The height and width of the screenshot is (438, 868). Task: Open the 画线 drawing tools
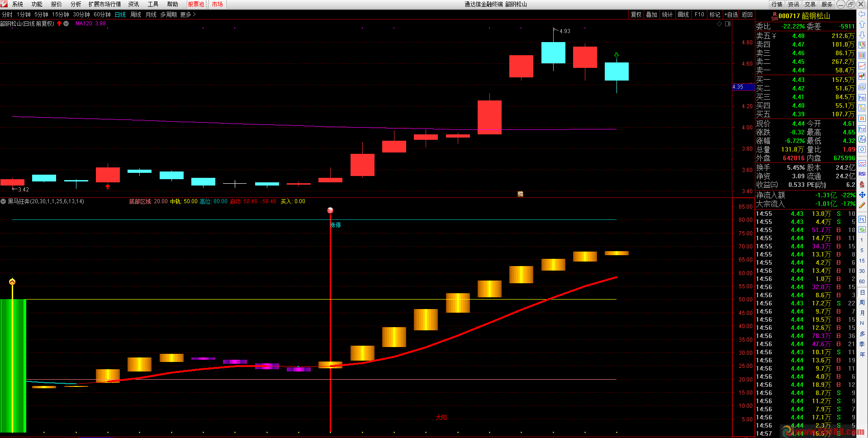[x=683, y=14]
